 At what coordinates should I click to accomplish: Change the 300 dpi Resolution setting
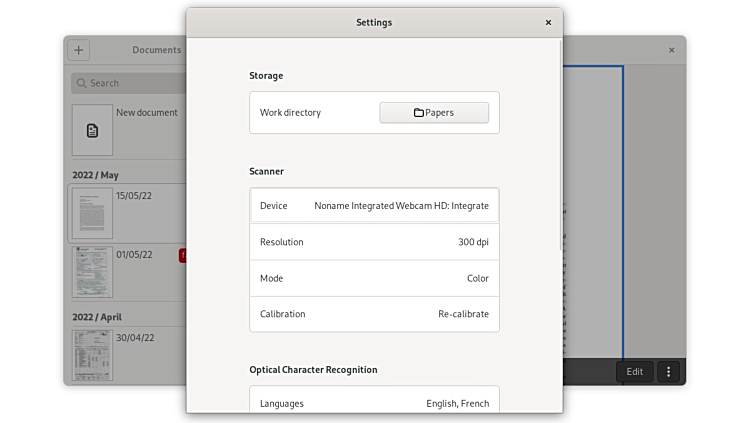(x=374, y=242)
